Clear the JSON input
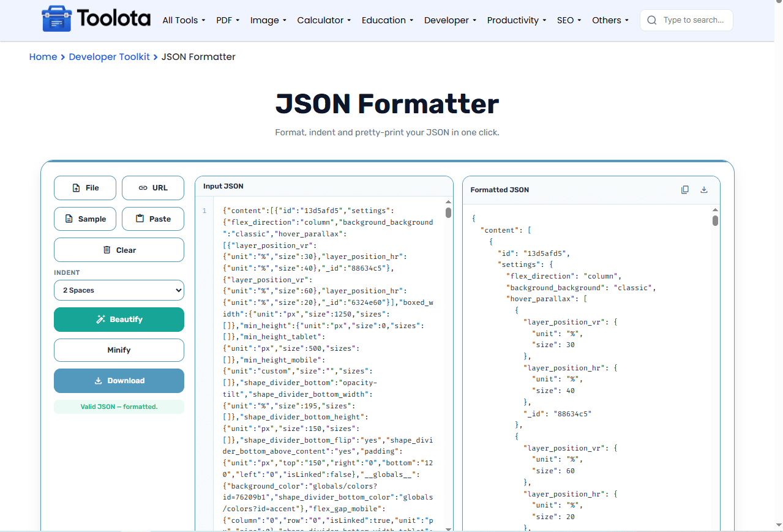This screenshot has width=783, height=532. (x=119, y=250)
